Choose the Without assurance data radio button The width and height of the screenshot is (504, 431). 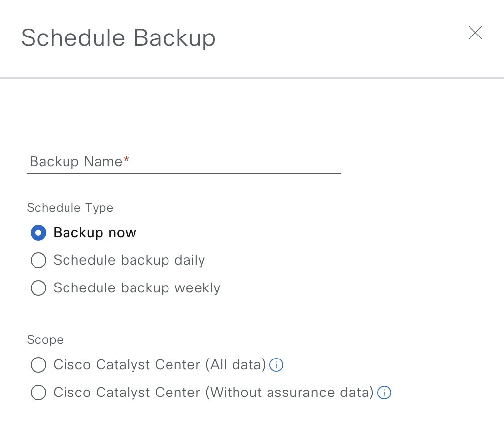tap(38, 393)
